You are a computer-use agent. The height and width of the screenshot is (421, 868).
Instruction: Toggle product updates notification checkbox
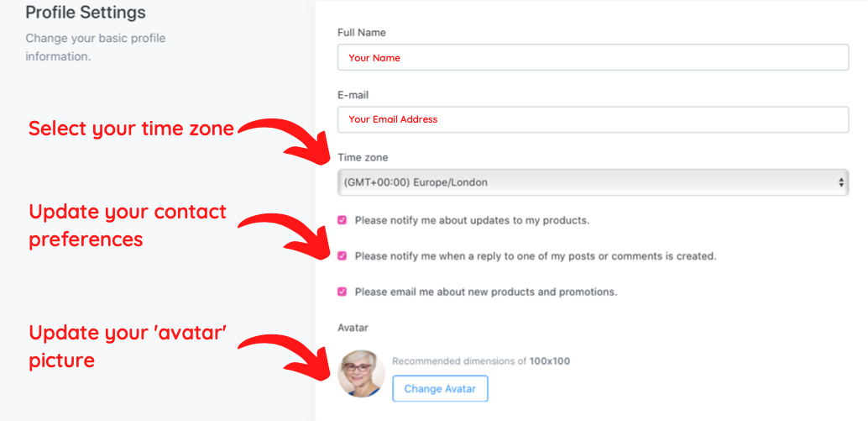342,220
